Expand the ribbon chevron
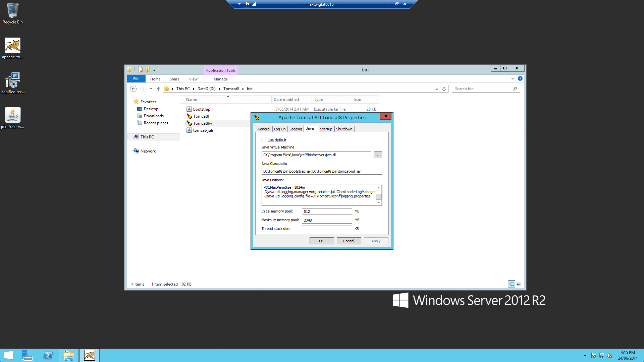The width and height of the screenshot is (644, 362). 513,79
